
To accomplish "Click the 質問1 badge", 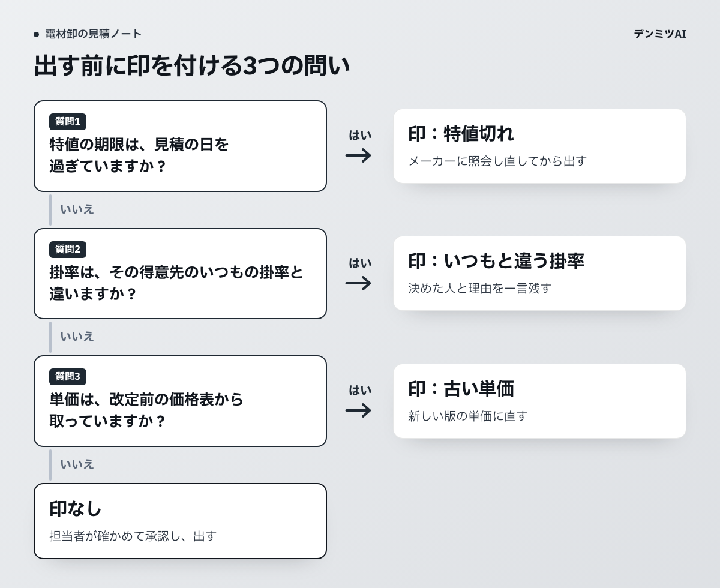I will point(68,122).
